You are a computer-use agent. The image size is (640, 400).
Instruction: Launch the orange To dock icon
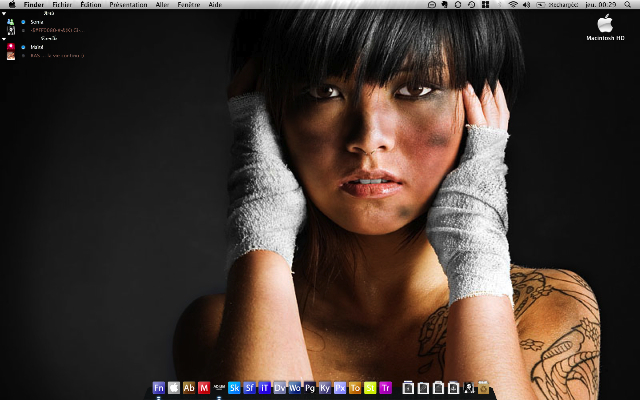point(355,387)
